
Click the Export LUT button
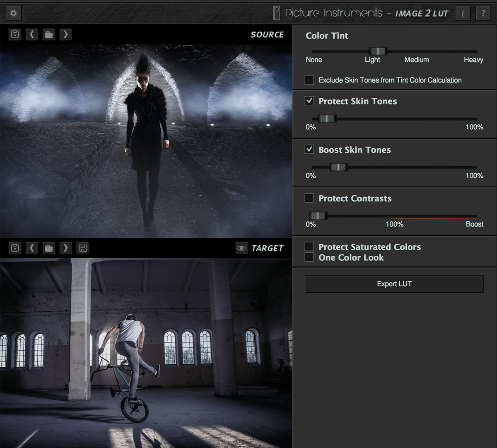click(394, 284)
